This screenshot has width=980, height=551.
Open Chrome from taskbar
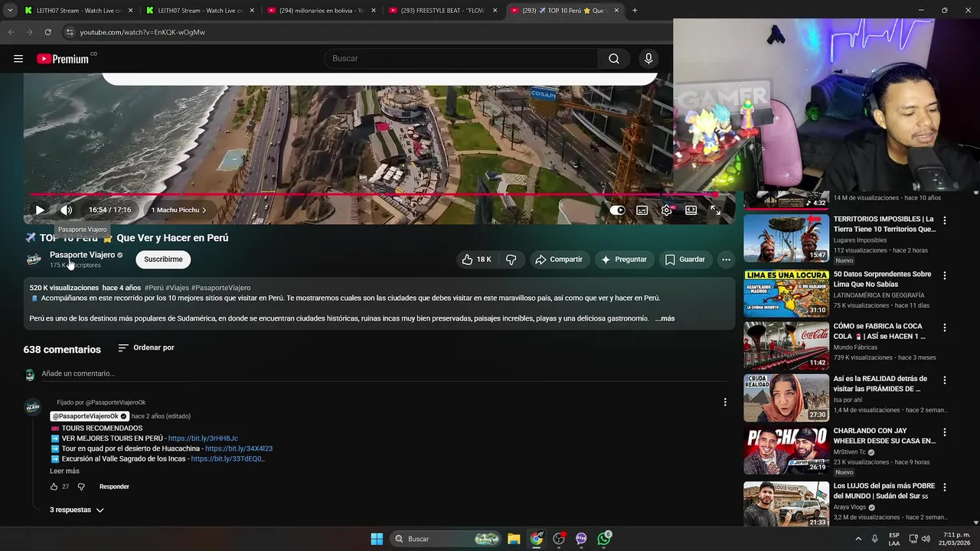click(x=537, y=539)
